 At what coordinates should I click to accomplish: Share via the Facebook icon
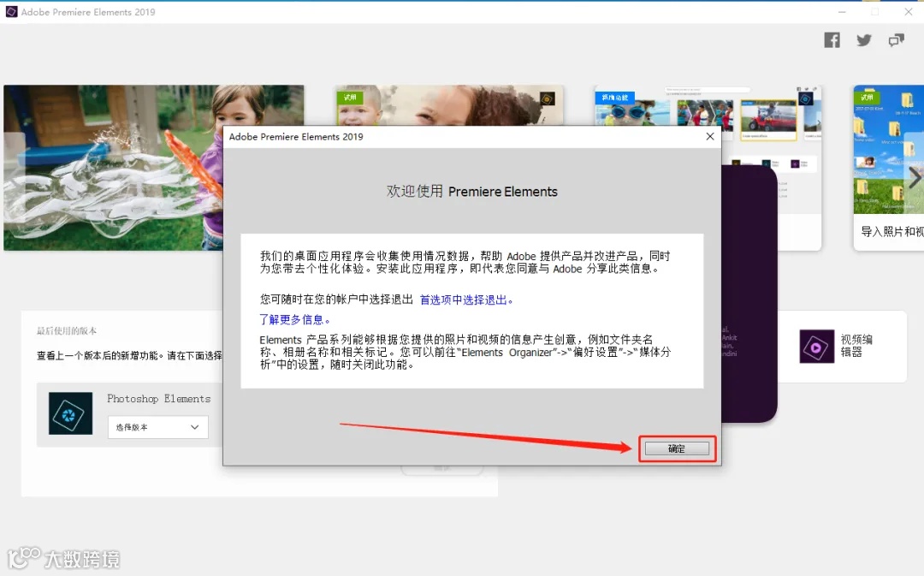click(x=832, y=40)
